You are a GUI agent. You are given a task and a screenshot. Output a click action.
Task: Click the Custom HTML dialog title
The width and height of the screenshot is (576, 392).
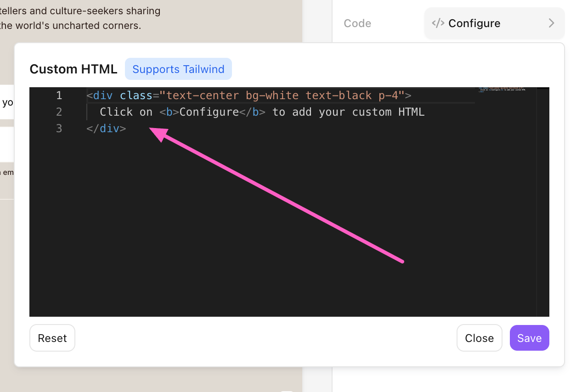pos(73,69)
